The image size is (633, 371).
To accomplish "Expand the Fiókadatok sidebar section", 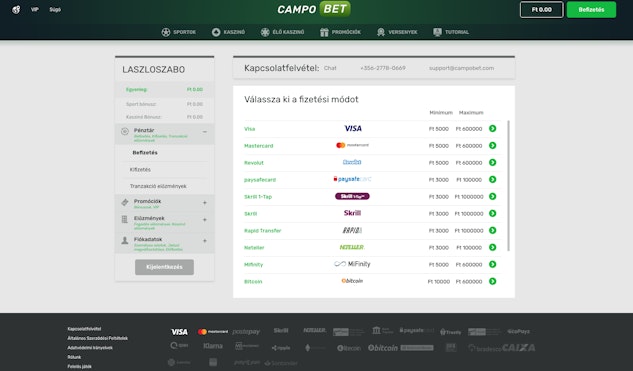I will tap(205, 241).
